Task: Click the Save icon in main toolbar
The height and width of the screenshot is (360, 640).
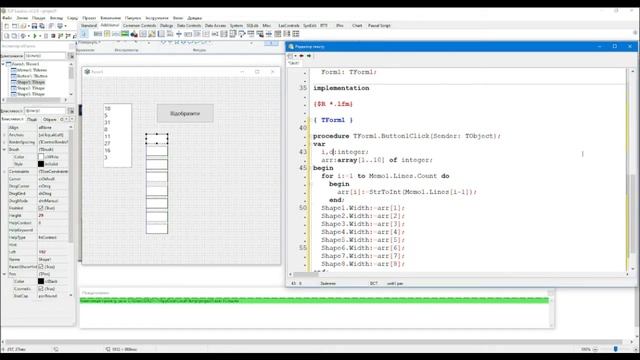Action: (x=34, y=26)
